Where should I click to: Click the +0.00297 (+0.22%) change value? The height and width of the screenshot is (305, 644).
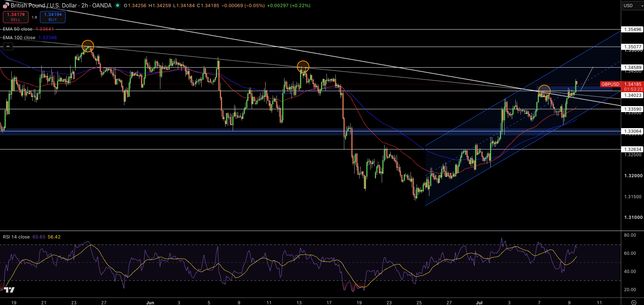(x=289, y=6)
